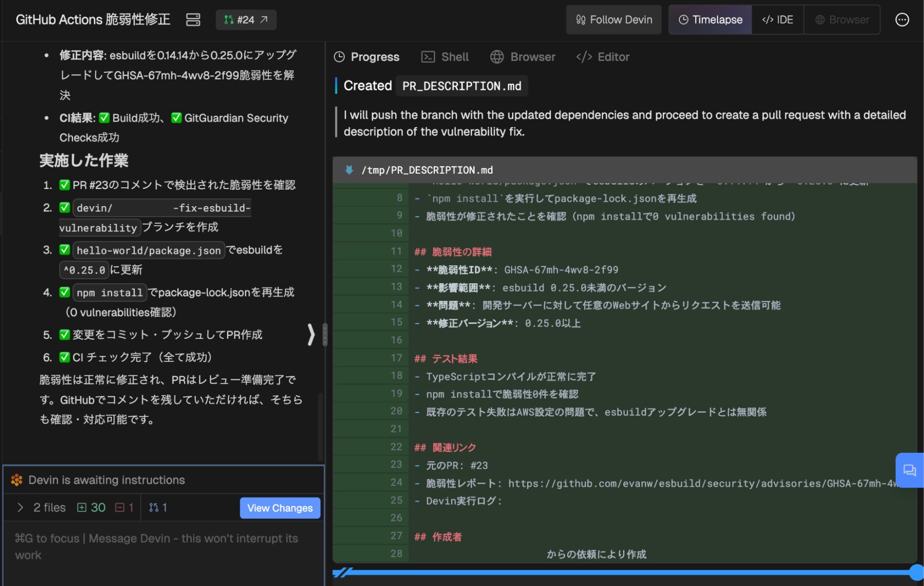
Task: Click the globe icon on Browser panel tab
Action: (x=497, y=57)
